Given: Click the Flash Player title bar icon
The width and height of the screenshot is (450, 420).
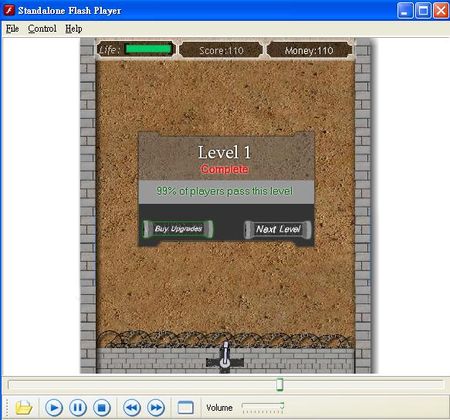Looking at the screenshot, I should tap(9, 10).
